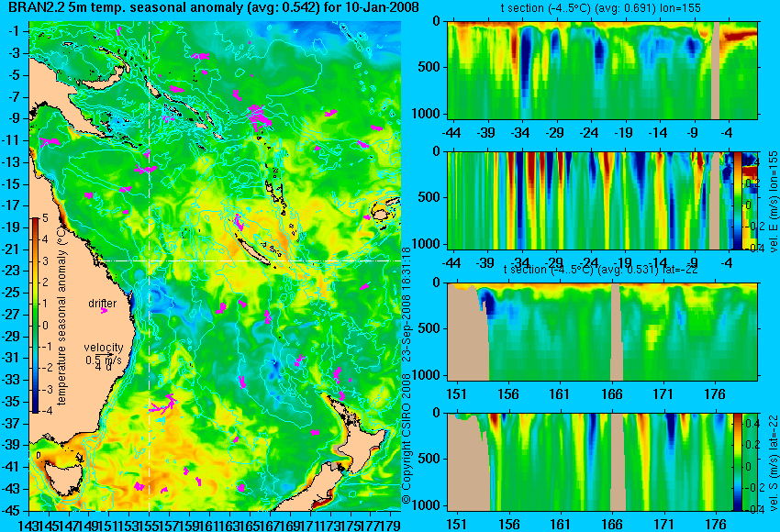The image size is (780, 532).
Task: Click the 166 tick on lat=-22 temperature section
Action: tap(611, 394)
